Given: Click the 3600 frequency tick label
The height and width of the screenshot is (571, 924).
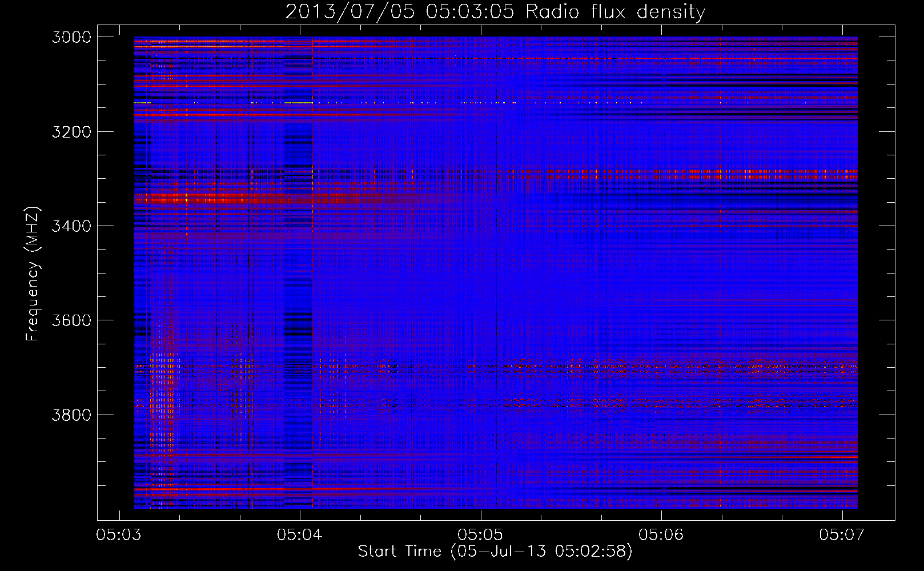Looking at the screenshot, I should [71, 320].
